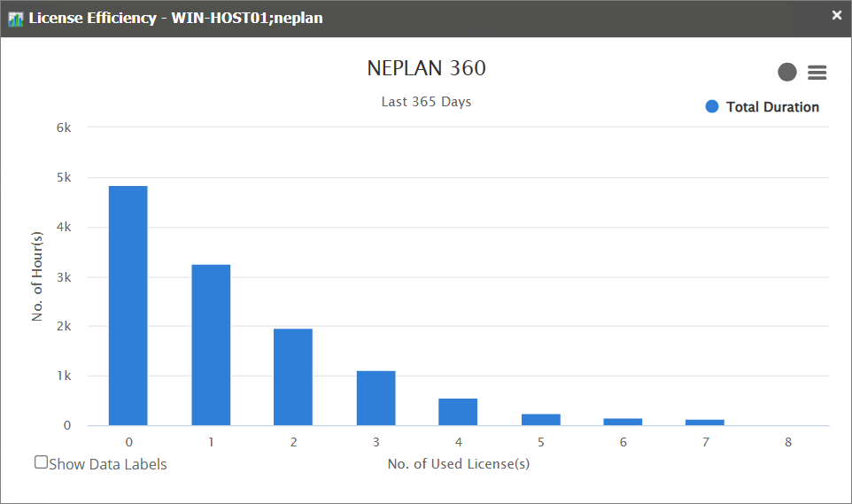The image size is (852, 504).
Task: Click the bar for 5 used licenses
Action: 540,420
